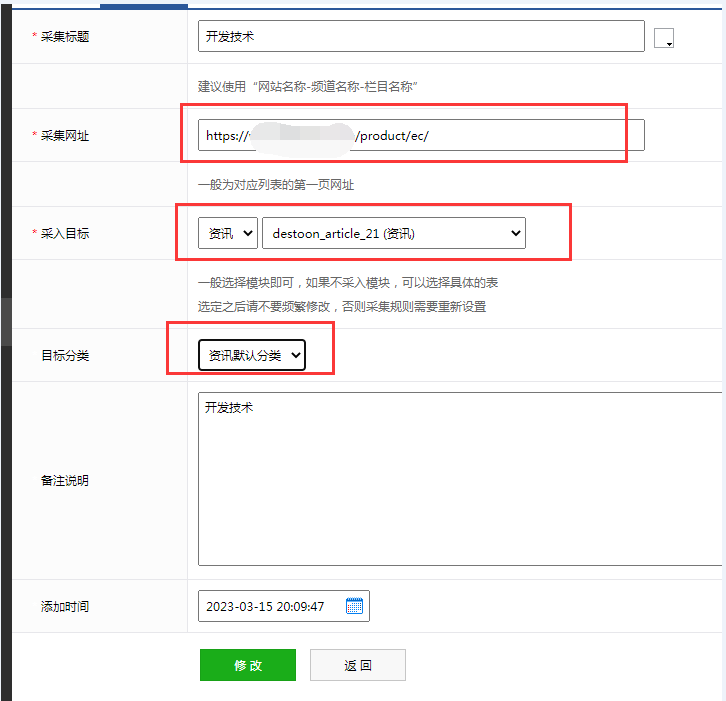Click the 添加时间 field label
This screenshot has width=726, height=701.
coord(65,606)
